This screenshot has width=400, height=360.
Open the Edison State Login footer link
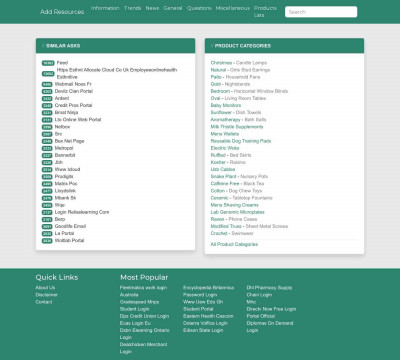[203, 330]
